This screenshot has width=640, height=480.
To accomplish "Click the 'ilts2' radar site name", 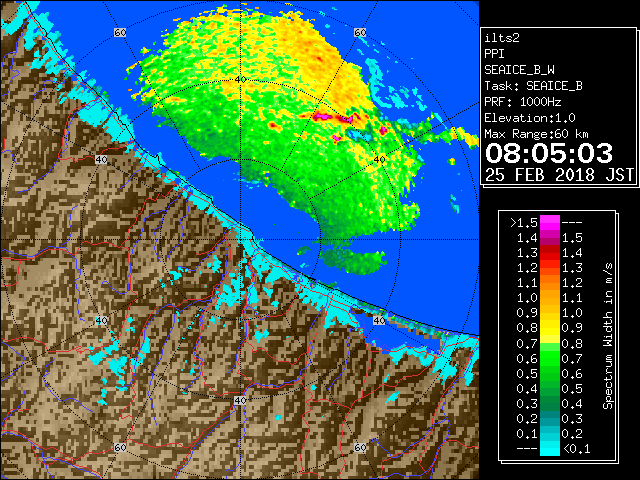I will 502,38.
